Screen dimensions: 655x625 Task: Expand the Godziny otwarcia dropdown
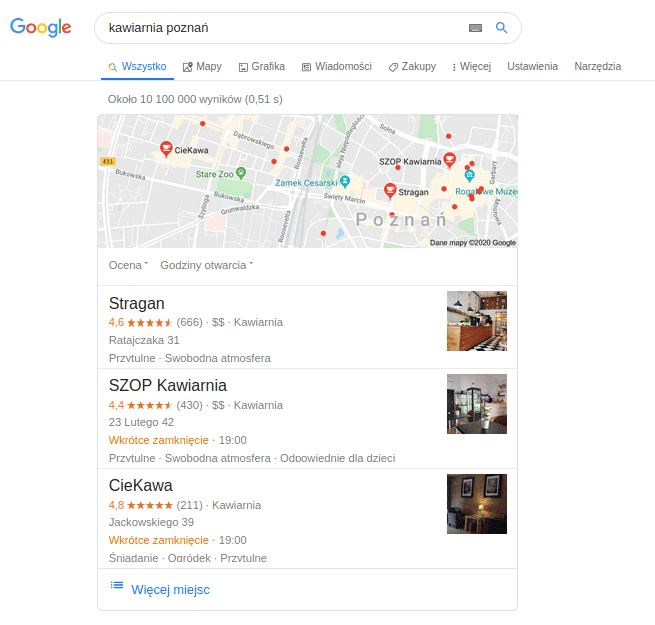pyautogui.click(x=207, y=265)
